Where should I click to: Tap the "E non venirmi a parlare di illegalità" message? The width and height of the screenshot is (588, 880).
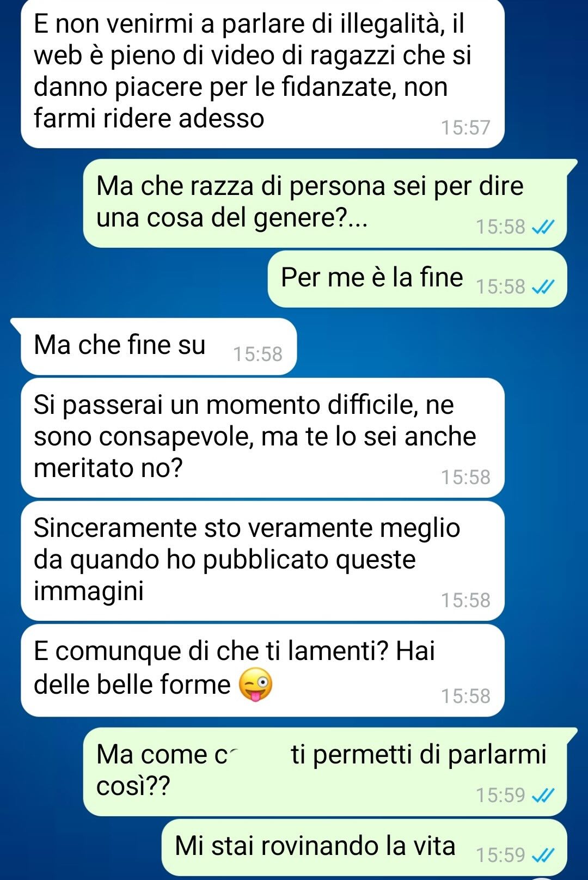point(263,73)
